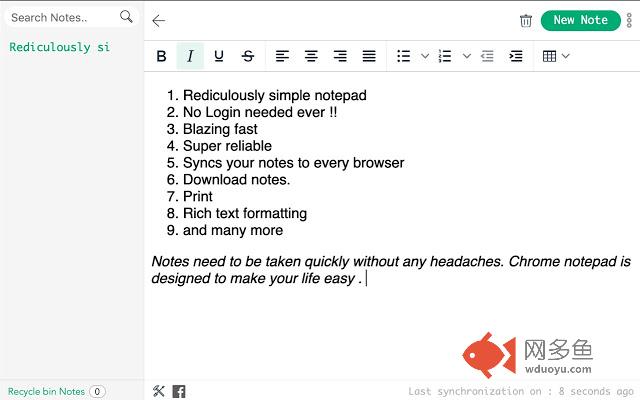Toggle strikethrough formatting

[248, 56]
